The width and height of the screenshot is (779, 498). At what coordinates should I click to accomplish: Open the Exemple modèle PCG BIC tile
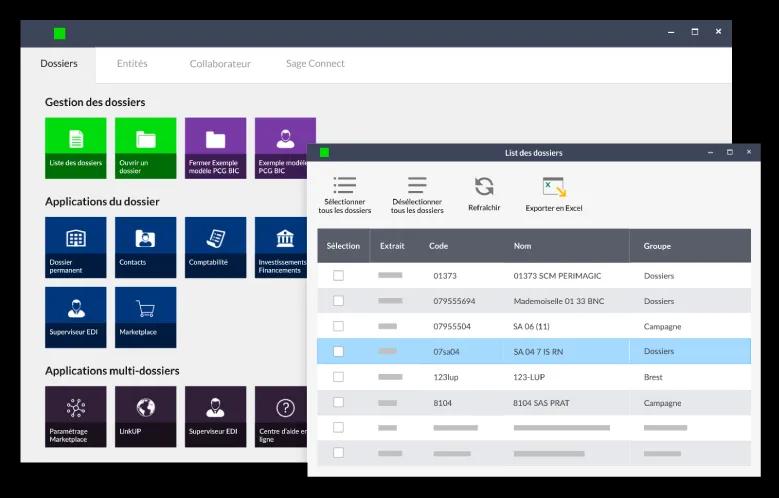point(285,148)
